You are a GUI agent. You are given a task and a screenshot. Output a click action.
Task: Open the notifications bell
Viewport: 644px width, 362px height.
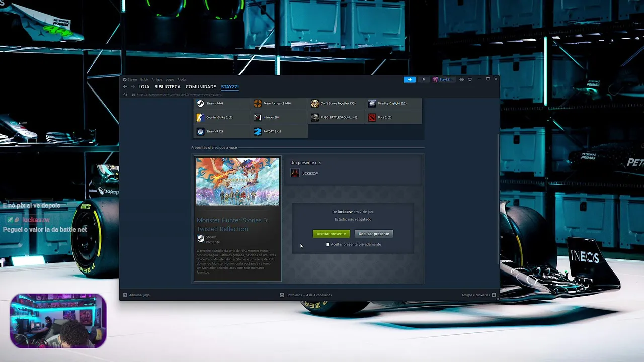423,79
